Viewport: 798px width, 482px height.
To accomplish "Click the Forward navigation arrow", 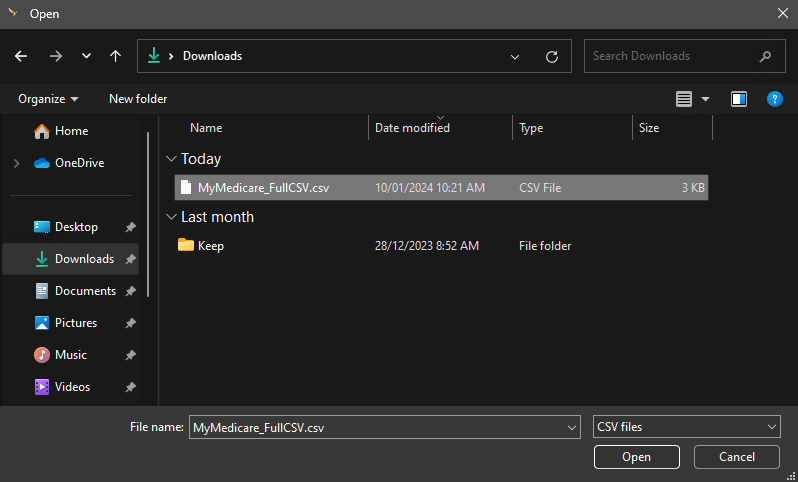I will point(55,56).
